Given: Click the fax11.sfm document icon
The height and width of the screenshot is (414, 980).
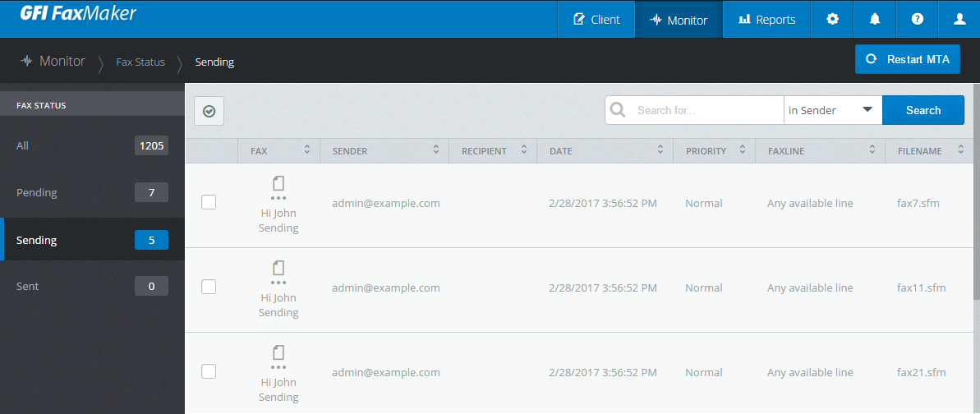Looking at the screenshot, I should [278, 269].
